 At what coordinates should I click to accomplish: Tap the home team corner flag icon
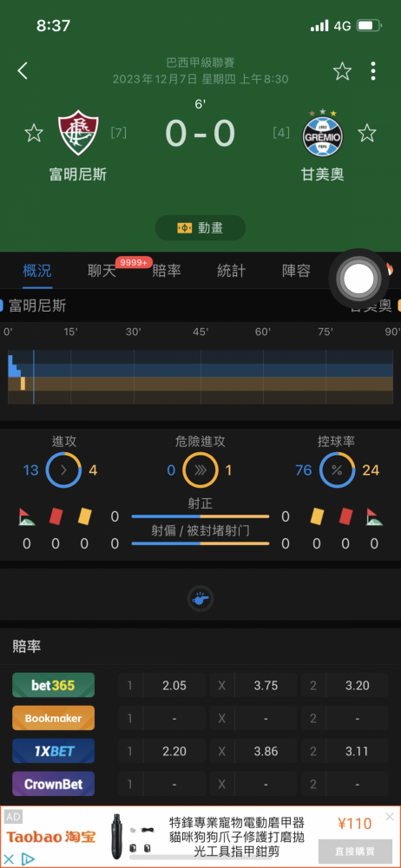27,516
